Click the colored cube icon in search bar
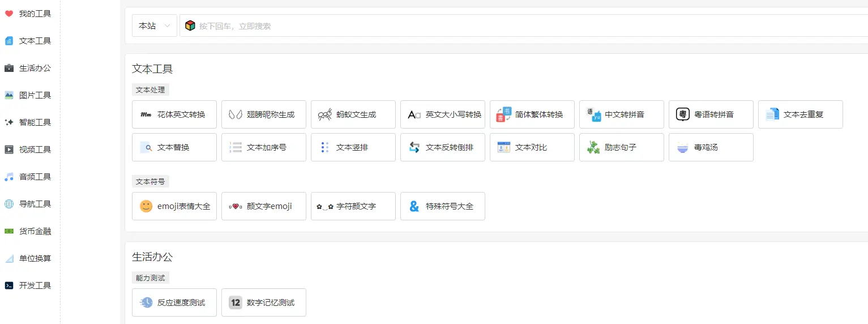Screen dimensions: 868x324 tap(190, 25)
